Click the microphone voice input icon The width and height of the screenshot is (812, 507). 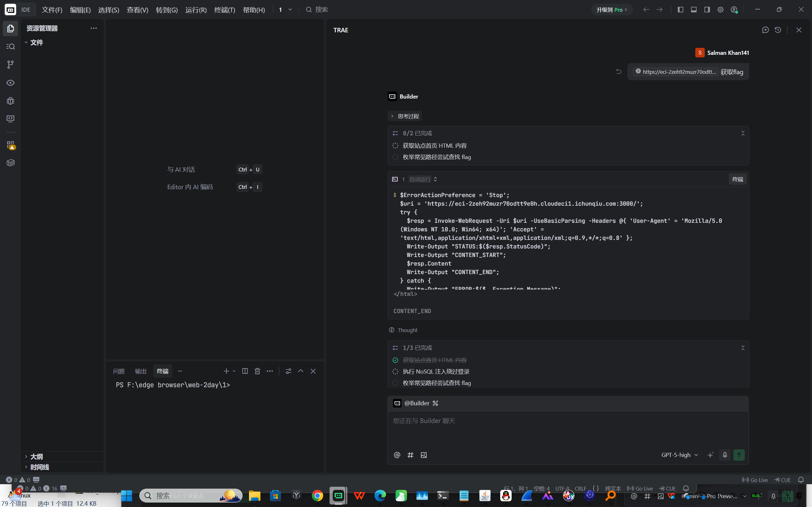point(725,455)
